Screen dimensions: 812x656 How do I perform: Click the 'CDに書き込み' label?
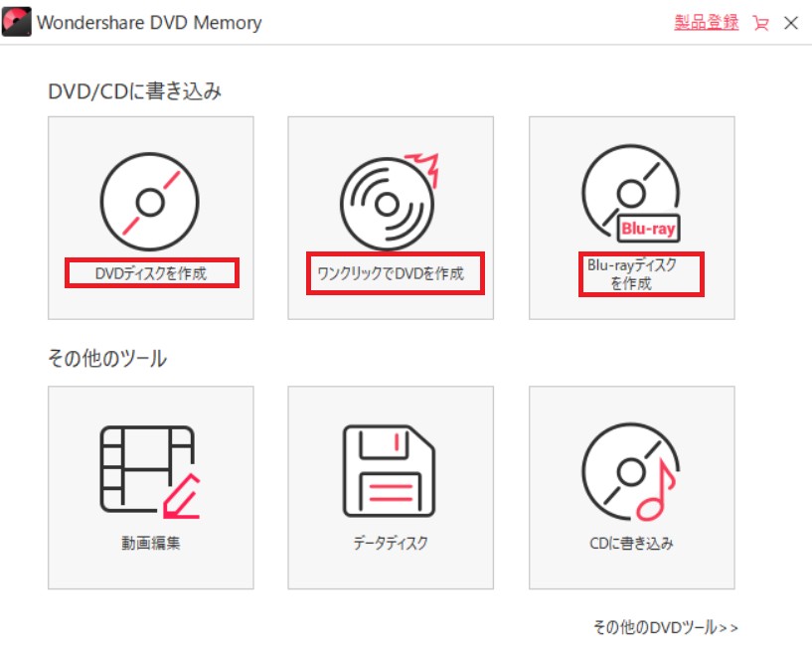[x=631, y=543]
